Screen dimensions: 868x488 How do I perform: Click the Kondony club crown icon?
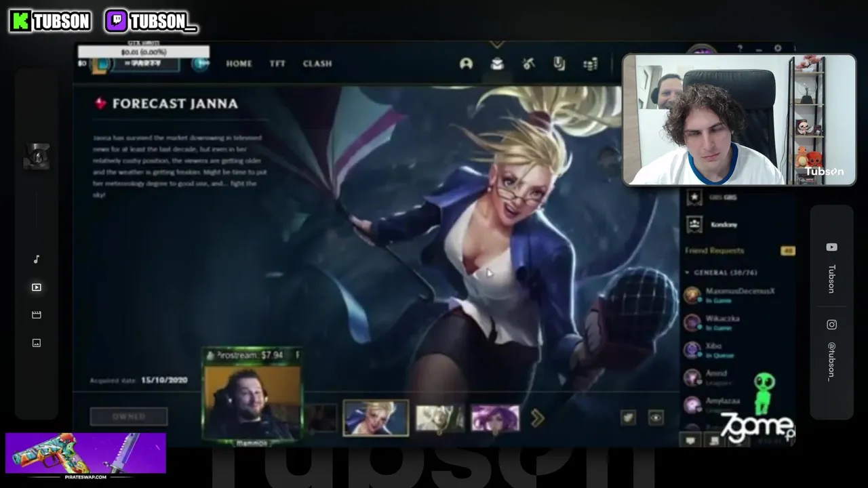(694, 224)
